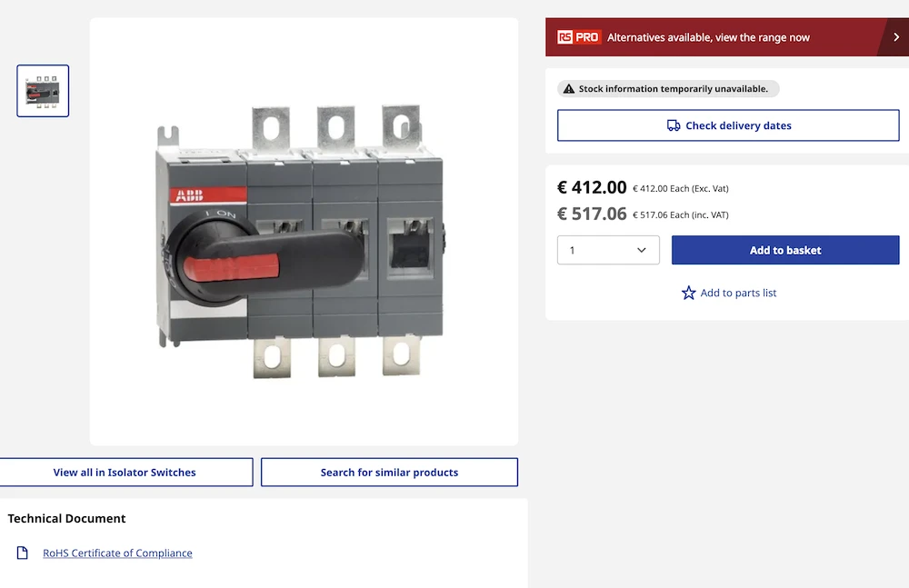Open the quantity dropdown chevron

(642, 250)
